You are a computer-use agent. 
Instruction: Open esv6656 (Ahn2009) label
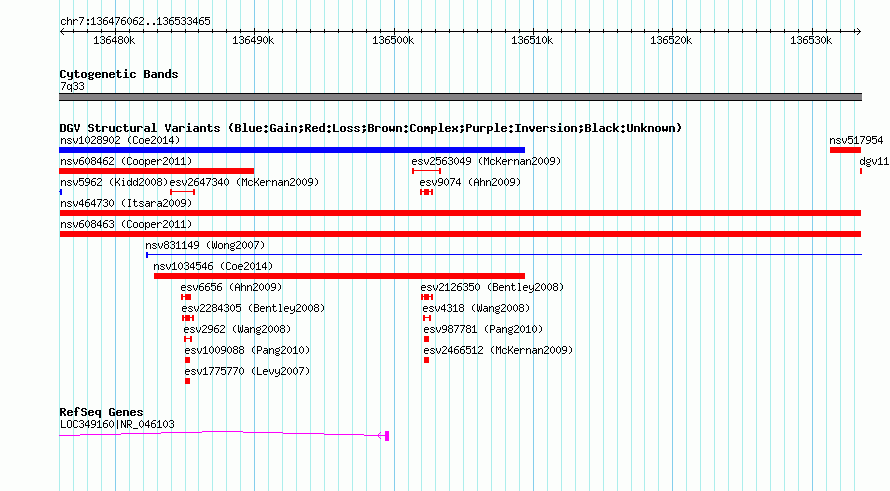(x=231, y=287)
